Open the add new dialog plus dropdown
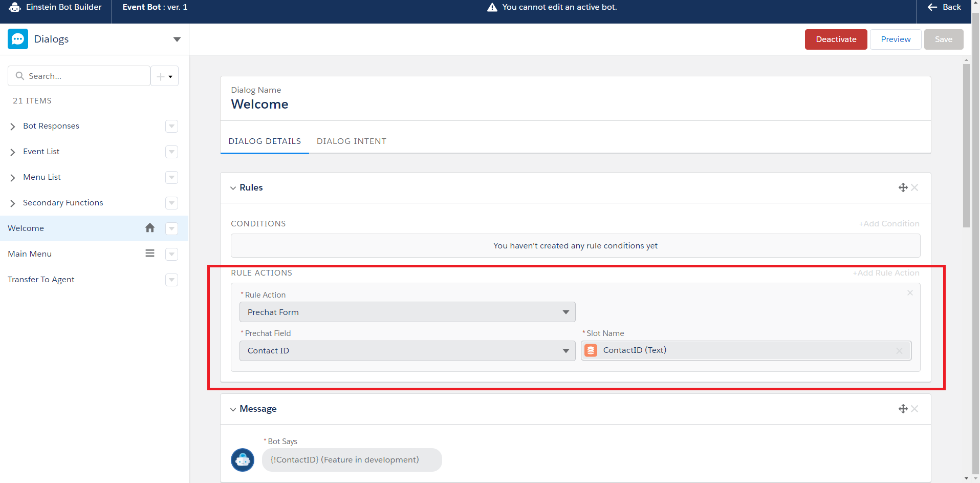Screen dimensions: 980x483 (165, 76)
